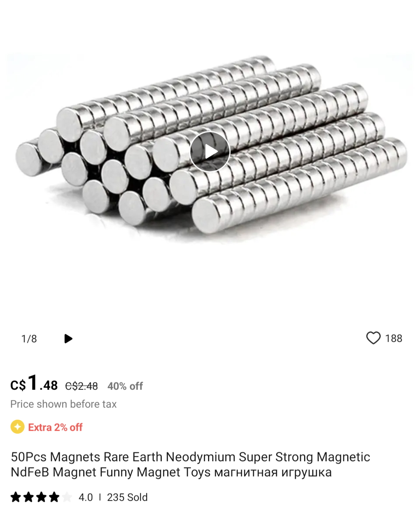Tap the C$1.48 current price
Viewport: 420px width, 515px height.
34,383
